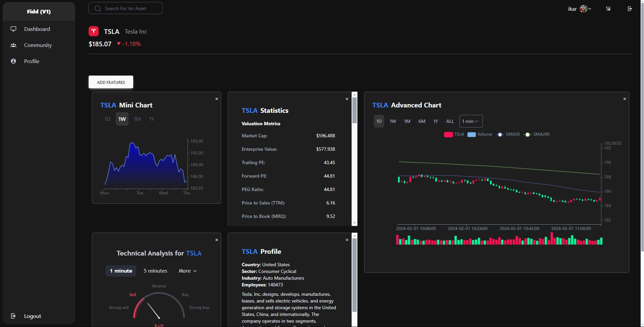Close the TSLA Advanced Chart widget

625,99
